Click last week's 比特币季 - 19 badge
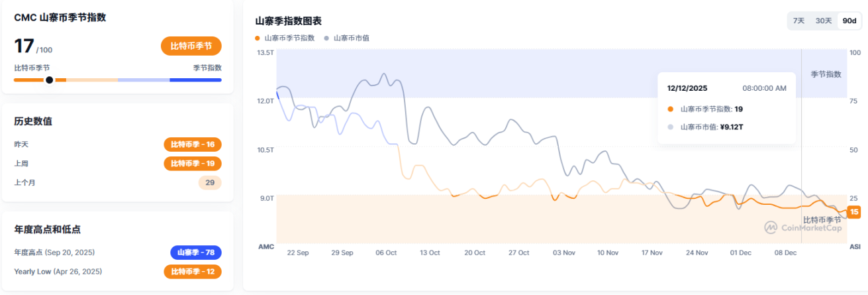 pyautogui.click(x=193, y=163)
